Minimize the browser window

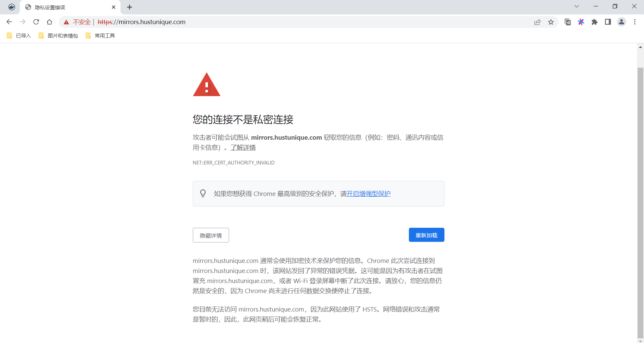(x=596, y=6)
